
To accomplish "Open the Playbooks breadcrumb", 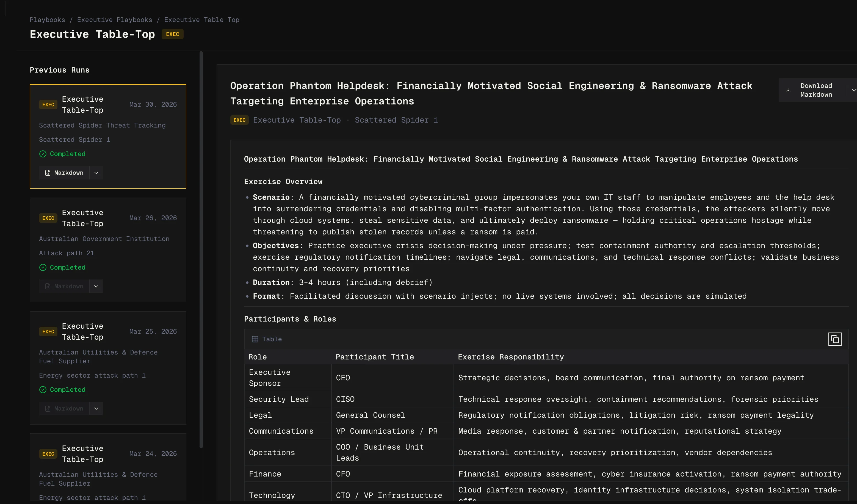I will [47, 20].
